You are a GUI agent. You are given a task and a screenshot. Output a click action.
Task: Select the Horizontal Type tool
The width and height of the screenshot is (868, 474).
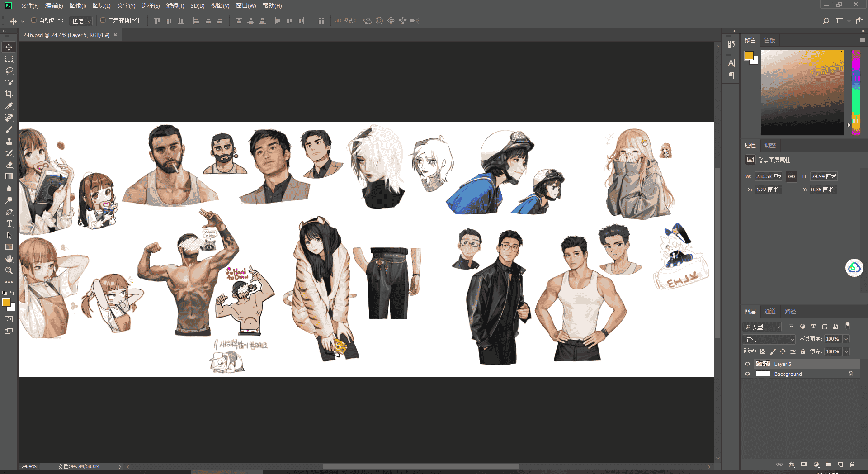[x=9, y=223]
